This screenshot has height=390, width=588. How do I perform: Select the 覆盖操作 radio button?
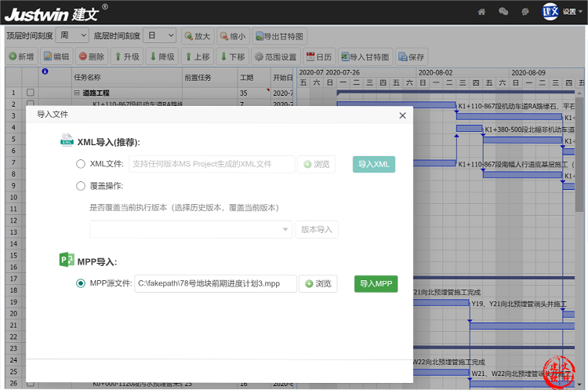(81, 186)
